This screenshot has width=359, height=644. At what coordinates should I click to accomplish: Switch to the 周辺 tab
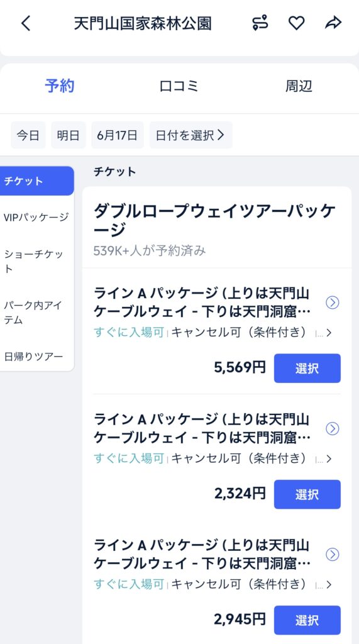(x=299, y=86)
